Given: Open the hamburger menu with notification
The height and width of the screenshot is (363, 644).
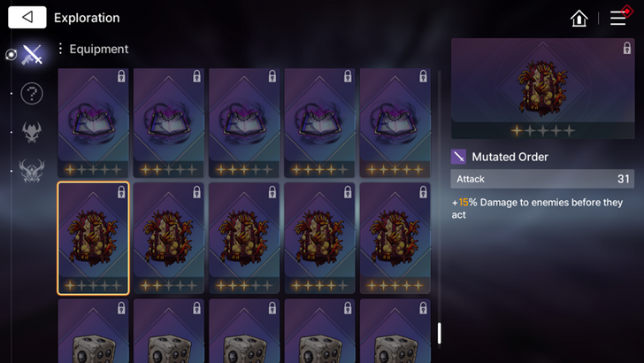Looking at the screenshot, I should pyautogui.click(x=618, y=18).
